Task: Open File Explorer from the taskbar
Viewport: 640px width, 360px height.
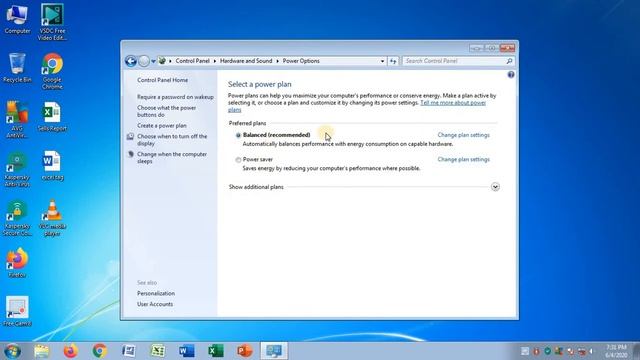Action: click(x=41, y=351)
